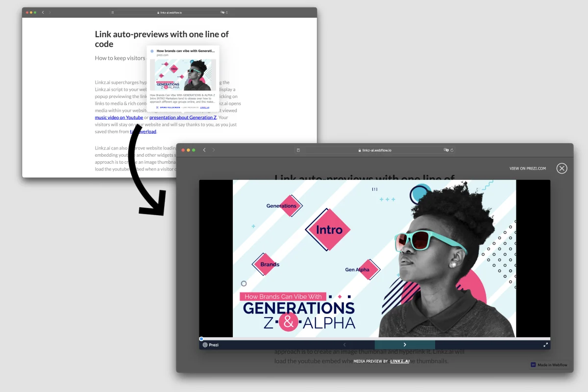Reload page in the front browser window
Viewport: 588px width, 392px height.
coord(452,150)
